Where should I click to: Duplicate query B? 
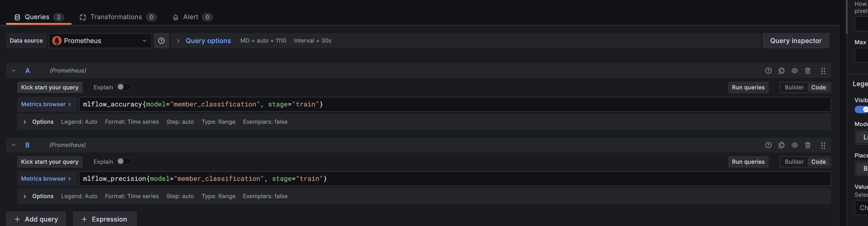(781, 145)
